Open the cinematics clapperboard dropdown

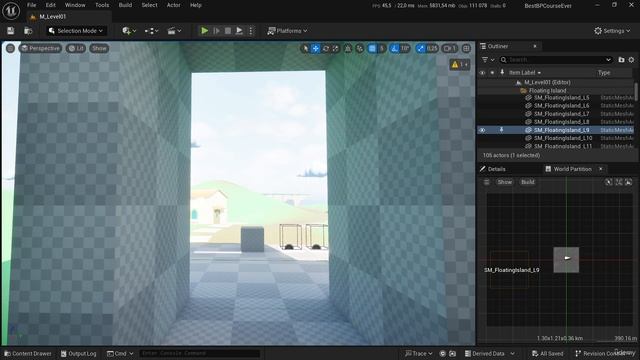174,31
